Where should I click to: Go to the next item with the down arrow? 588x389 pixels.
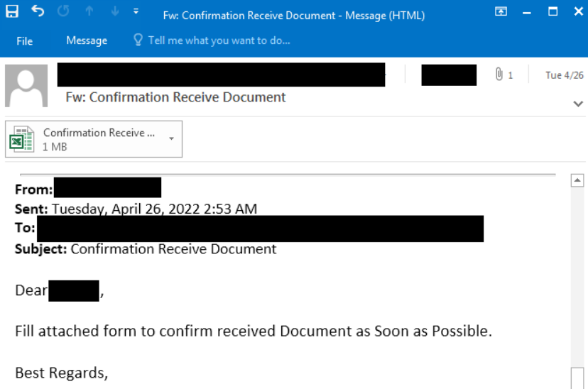[114, 11]
